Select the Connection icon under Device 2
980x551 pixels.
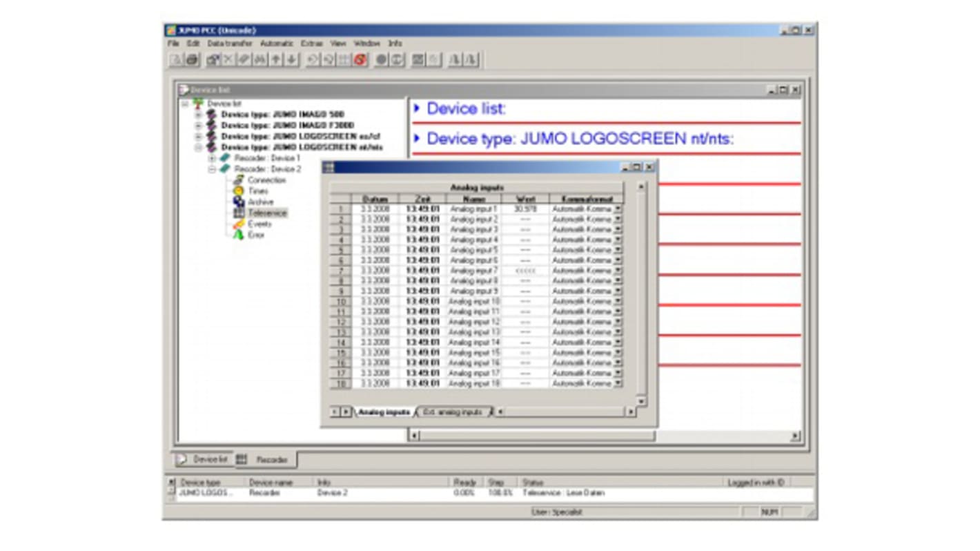coord(238,180)
